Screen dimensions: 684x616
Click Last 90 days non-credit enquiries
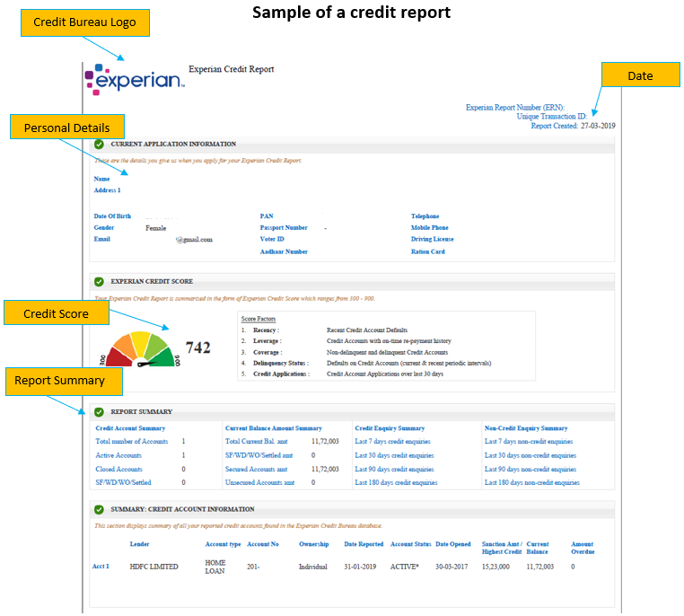tap(531, 469)
